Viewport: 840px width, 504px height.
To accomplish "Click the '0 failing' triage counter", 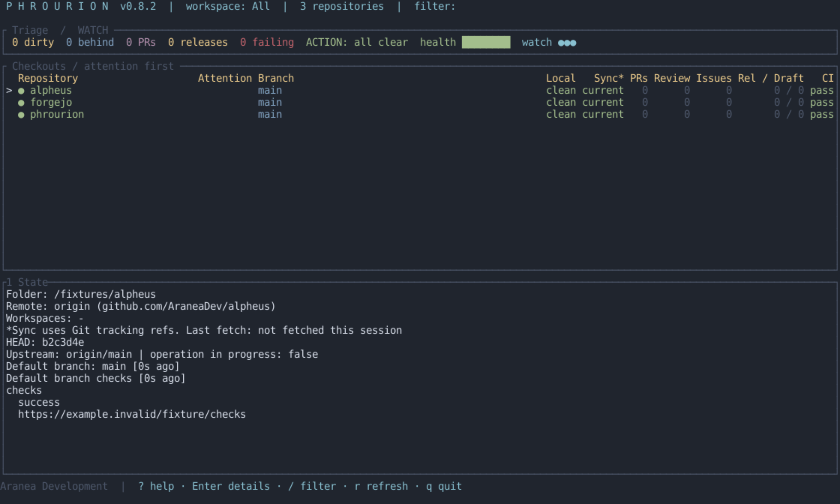I will [x=267, y=42].
